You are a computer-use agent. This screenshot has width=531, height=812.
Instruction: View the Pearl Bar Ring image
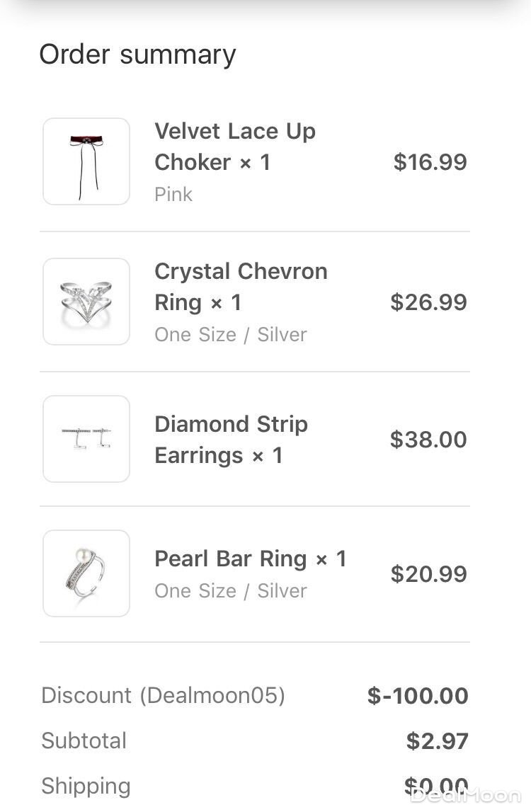(x=86, y=573)
